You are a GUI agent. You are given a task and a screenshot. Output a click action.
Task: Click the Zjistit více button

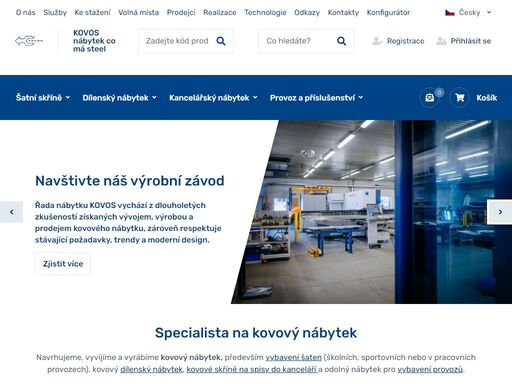pyautogui.click(x=63, y=264)
